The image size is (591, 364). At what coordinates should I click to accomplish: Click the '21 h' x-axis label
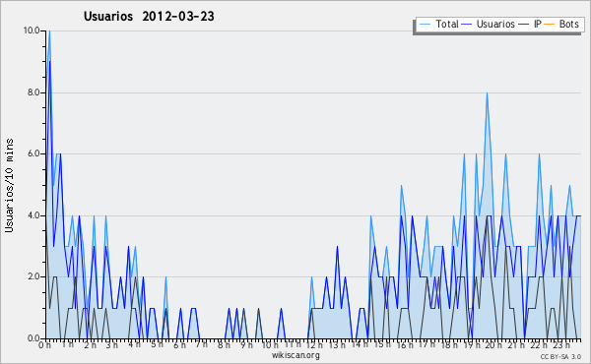pyautogui.click(x=515, y=344)
